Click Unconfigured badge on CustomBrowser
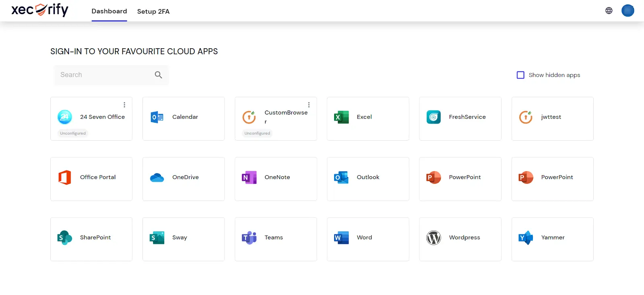The image size is (644, 295). click(257, 133)
